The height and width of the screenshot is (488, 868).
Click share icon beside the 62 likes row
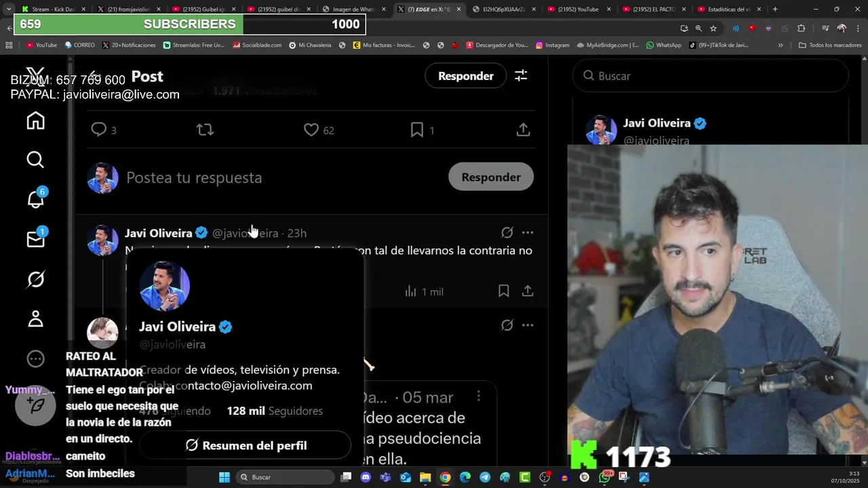523,129
